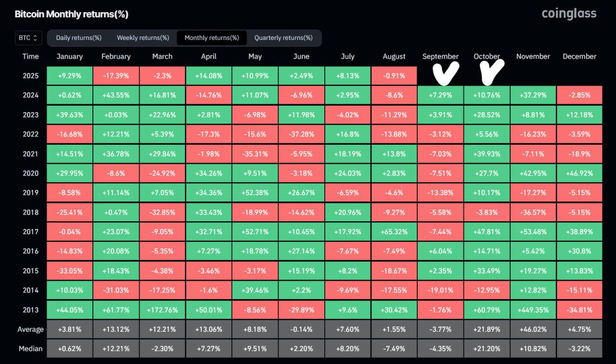
Task: Click the white checkmark above October column
Action: pos(492,70)
